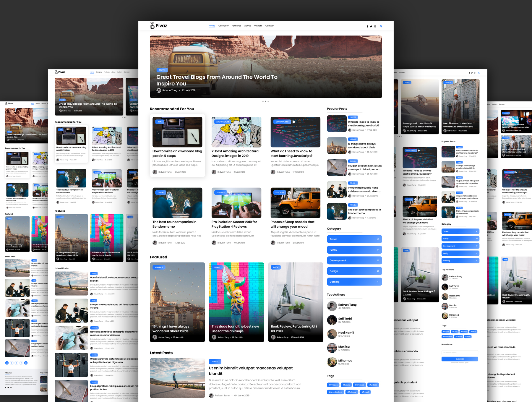The width and height of the screenshot is (532, 402).
Task: Switch to the Authors nav item
Action: point(258,26)
